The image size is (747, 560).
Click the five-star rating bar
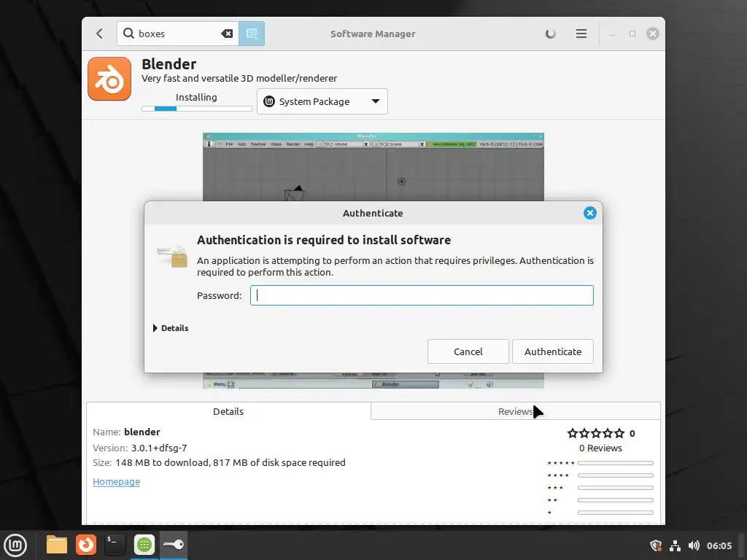pos(616,463)
